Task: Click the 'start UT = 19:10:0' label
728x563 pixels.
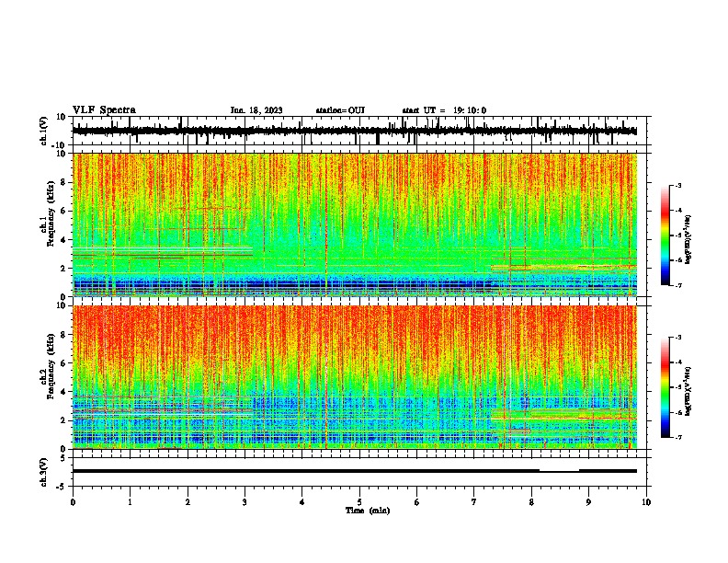Action: tap(444, 110)
